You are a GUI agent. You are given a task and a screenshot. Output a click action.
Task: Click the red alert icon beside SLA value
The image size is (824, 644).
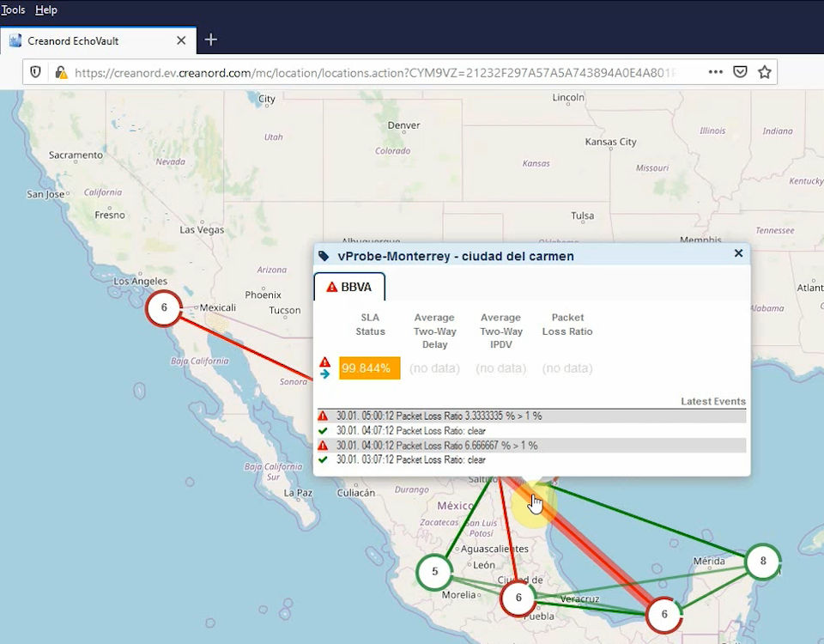coord(324,361)
